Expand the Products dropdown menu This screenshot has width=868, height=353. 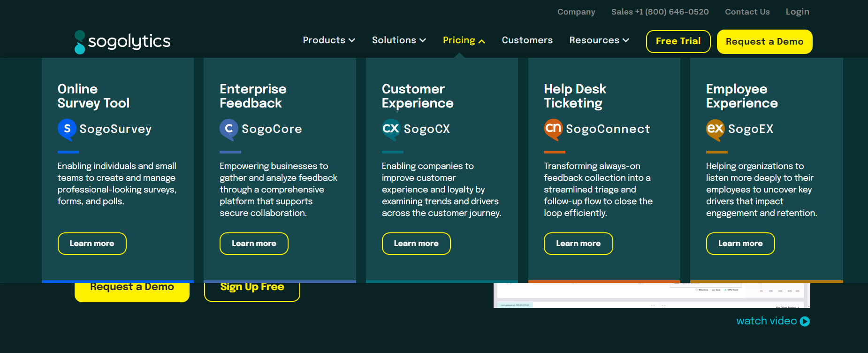[328, 40]
